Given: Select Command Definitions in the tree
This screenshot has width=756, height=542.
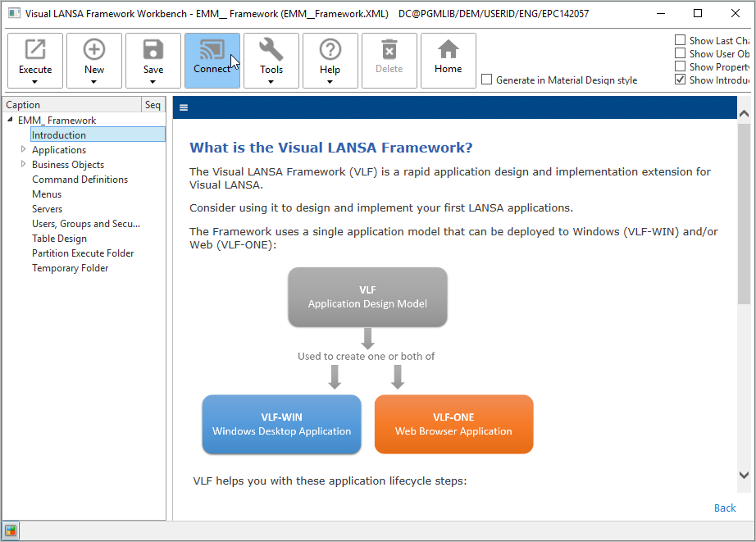Looking at the screenshot, I should [80, 180].
